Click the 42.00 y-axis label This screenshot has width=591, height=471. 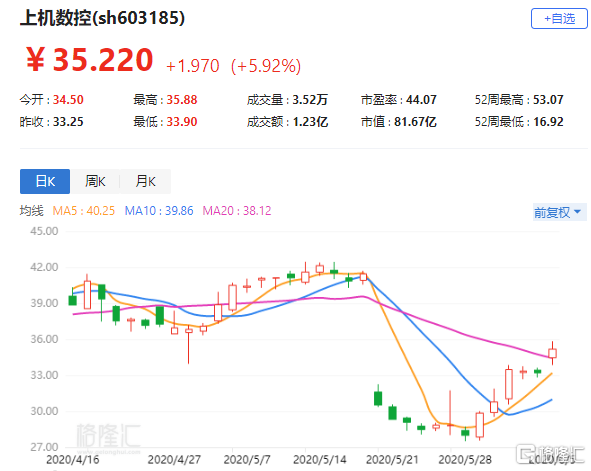coord(44,267)
